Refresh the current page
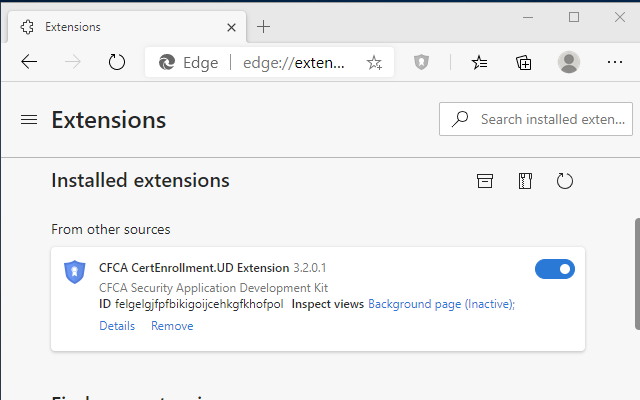The image size is (640, 400). pos(117,62)
